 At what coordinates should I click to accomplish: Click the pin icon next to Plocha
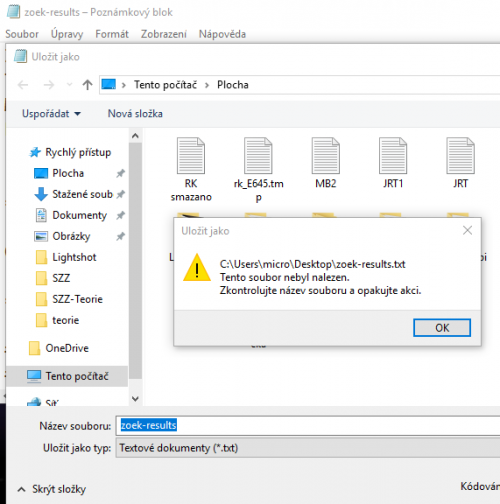120,173
